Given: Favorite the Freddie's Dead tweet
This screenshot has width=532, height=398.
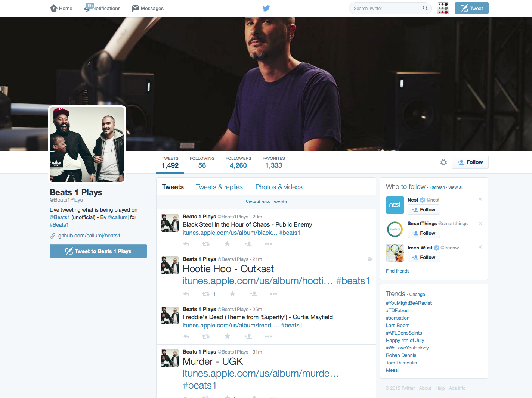Looking at the screenshot, I should (x=227, y=336).
